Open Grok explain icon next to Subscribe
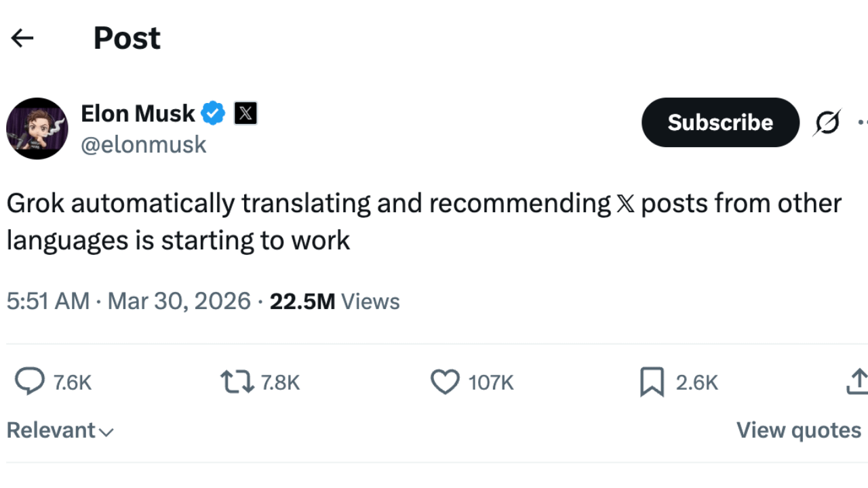This screenshot has height=488, width=868. coord(827,123)
